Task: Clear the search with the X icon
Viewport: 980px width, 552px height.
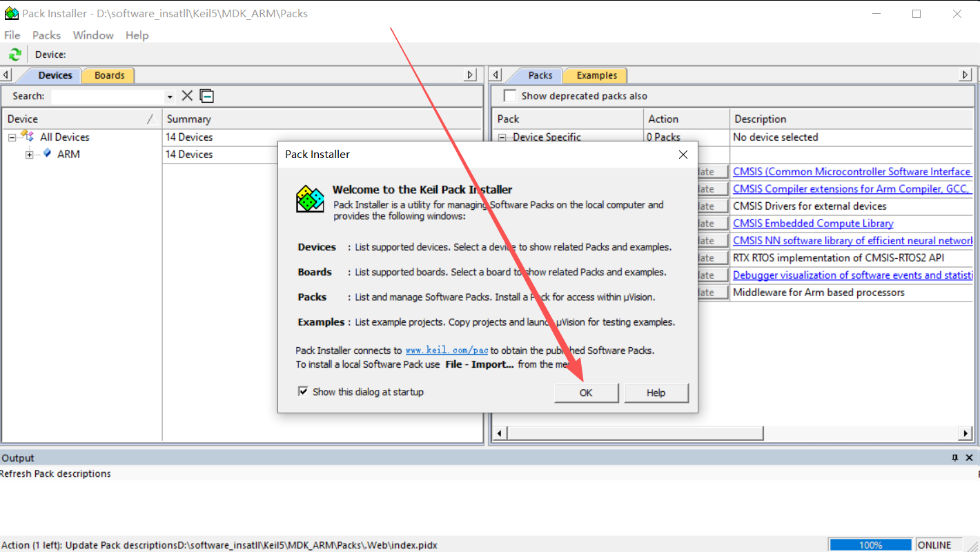Action: 187,96
